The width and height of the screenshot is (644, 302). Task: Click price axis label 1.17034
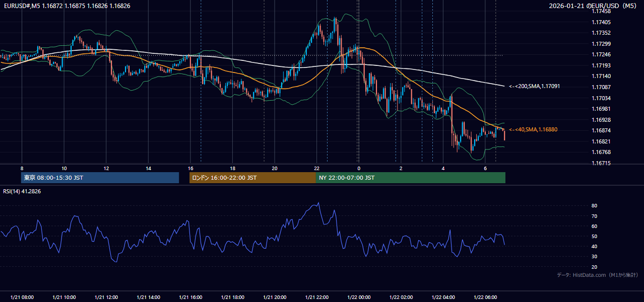click(x=601, y=98)
